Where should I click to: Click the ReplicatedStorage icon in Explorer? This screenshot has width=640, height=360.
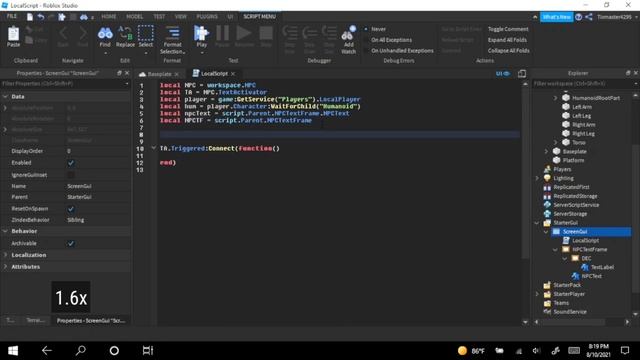(x=547, y=196)
